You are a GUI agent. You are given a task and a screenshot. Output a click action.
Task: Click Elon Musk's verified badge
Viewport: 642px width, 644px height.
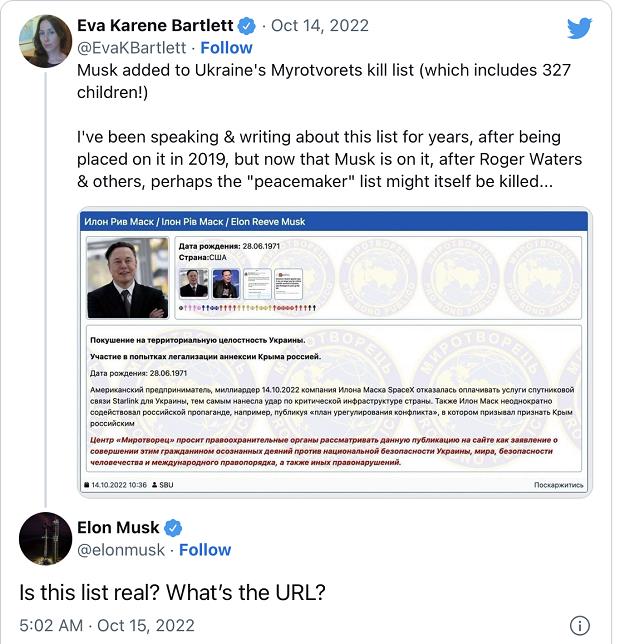point(173,528)
